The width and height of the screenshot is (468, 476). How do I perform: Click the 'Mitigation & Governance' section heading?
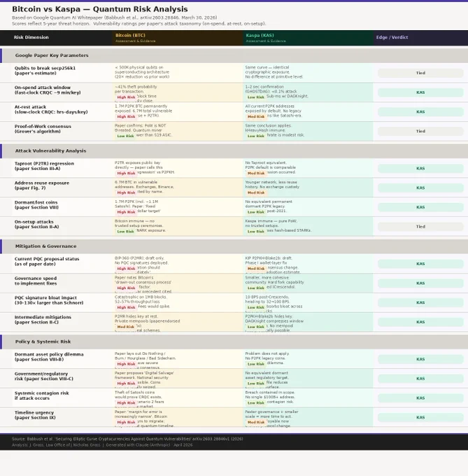(x=45, y=246)
